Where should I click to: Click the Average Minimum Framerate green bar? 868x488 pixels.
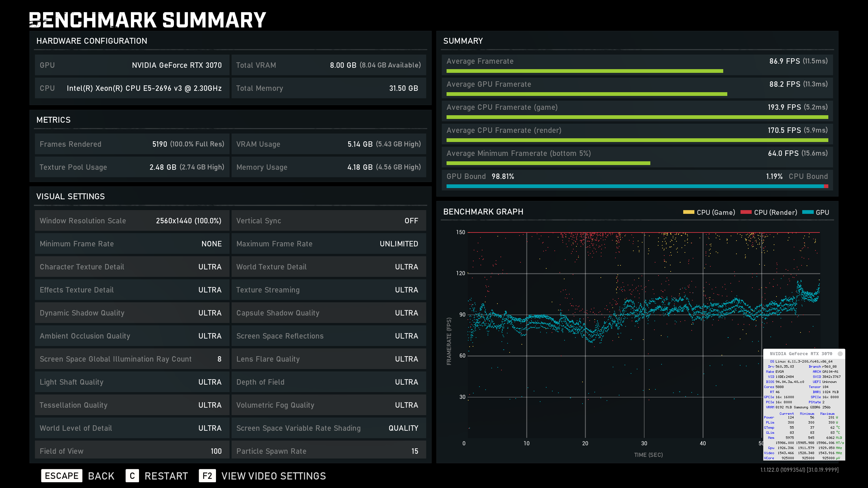tap(548, 163)
